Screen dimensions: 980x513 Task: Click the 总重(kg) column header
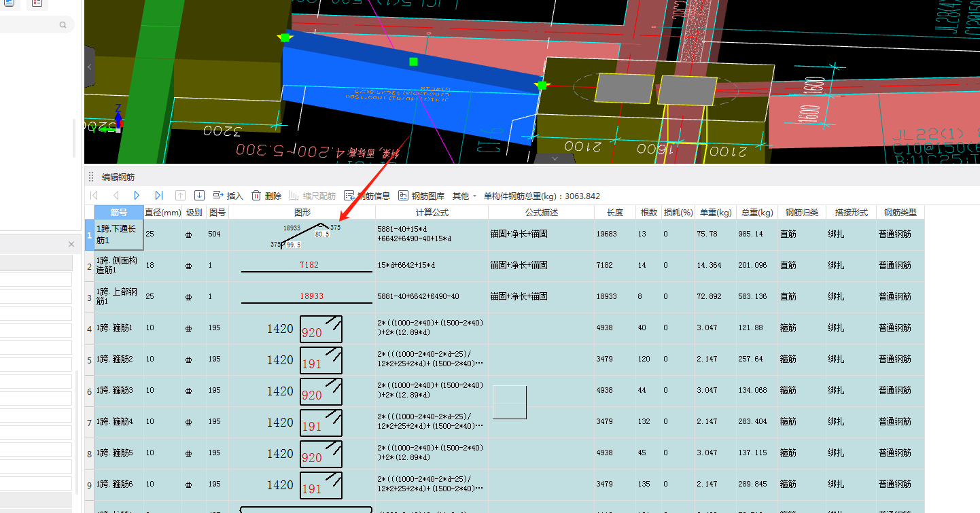[756, 212]
